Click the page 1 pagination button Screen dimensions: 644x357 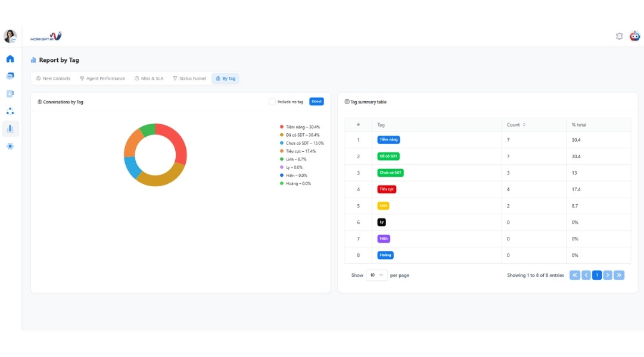click(596, 275)
